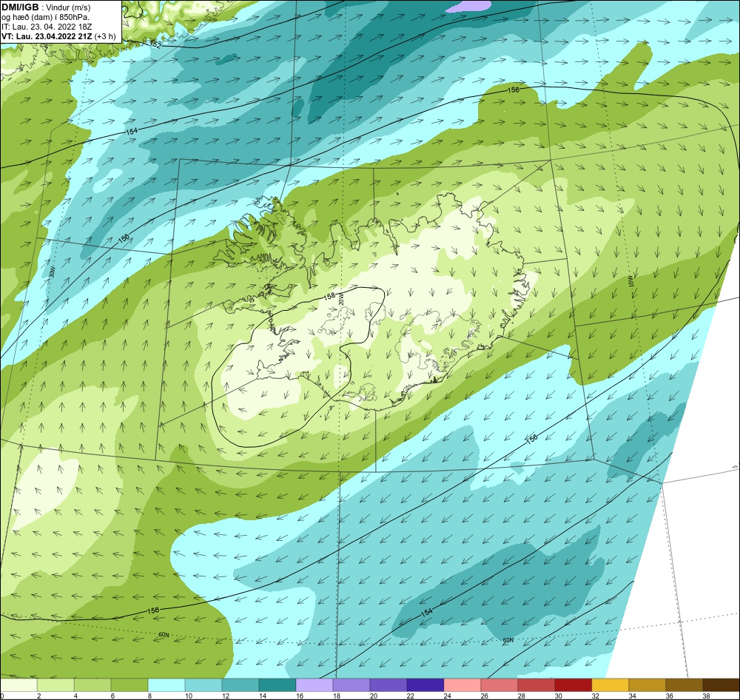
Task: Click the 'IT: Lau. 23. 04. 2022 18Z' line
Action: pyautogui.click(x=47, y=27)
